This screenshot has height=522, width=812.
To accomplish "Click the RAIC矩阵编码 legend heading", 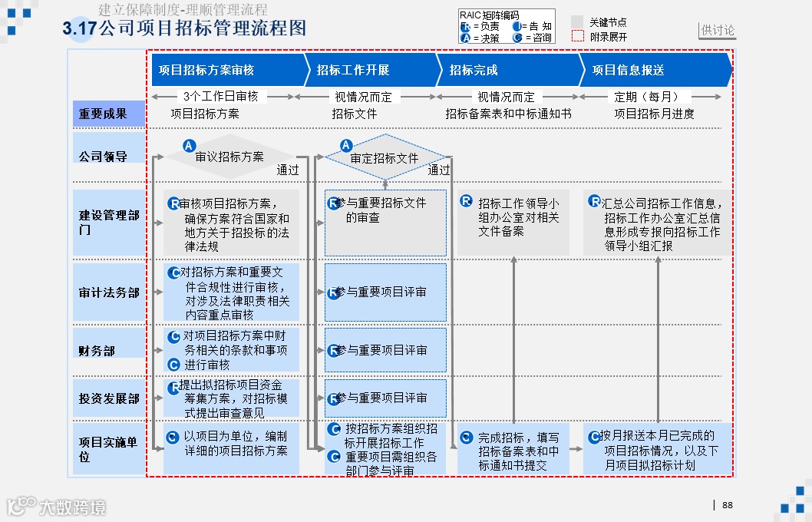I will tap(490, 15).
